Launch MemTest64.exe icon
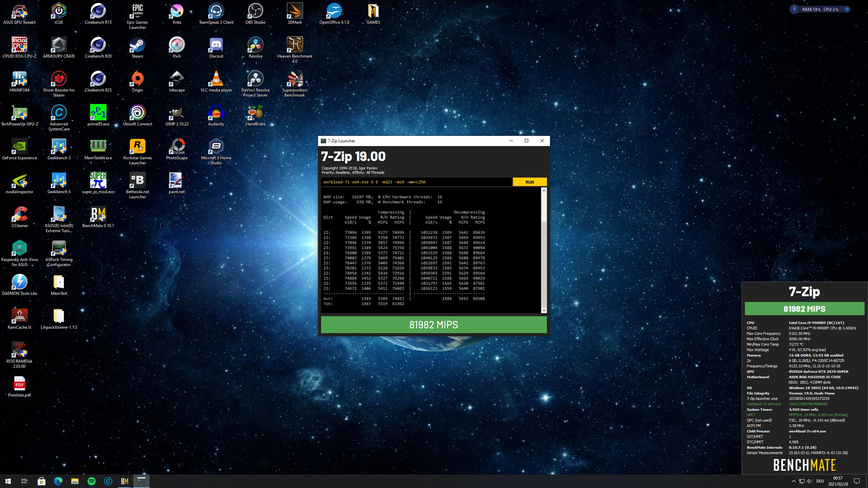 (98, 149)
